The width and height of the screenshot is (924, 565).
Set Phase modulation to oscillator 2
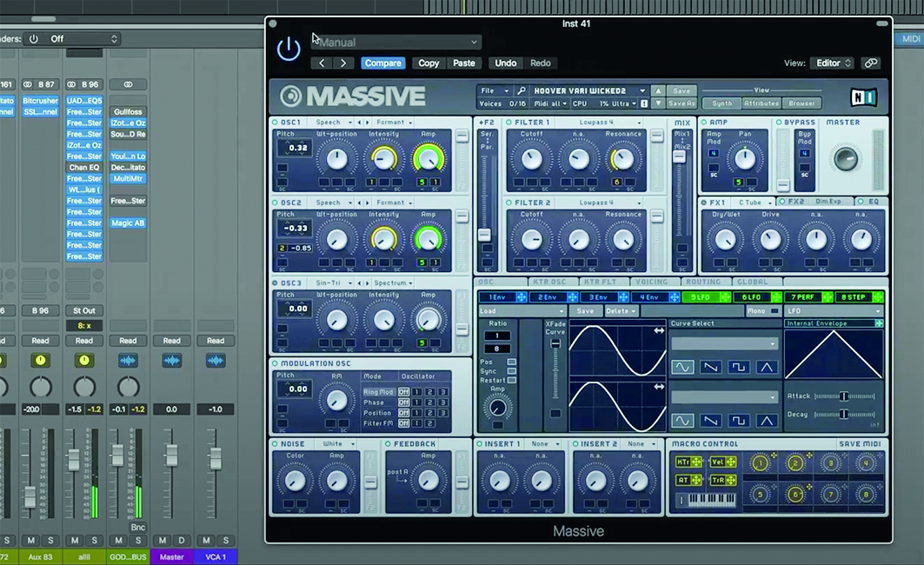(x=430, y=402)
